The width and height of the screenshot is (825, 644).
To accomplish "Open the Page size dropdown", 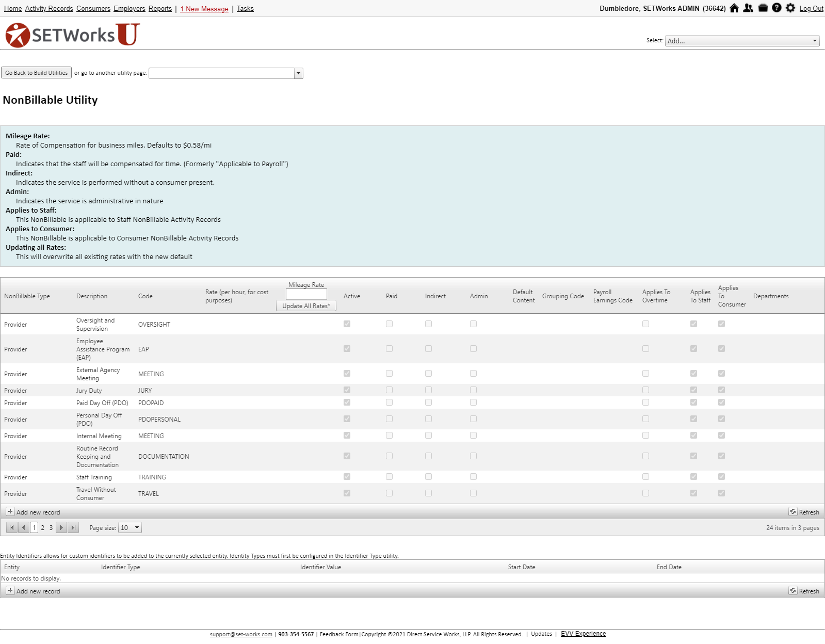I will tap(130, 527).
